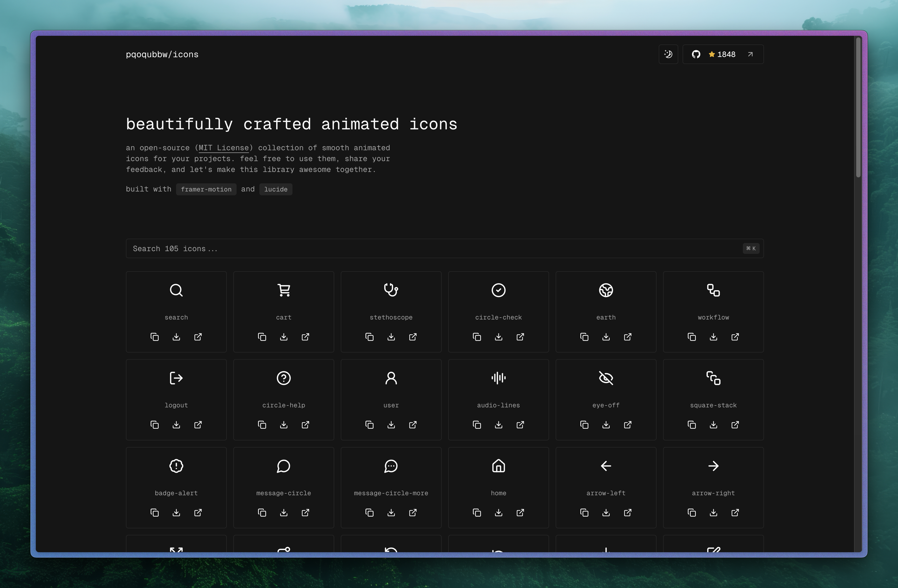
Task: Click the message-circle-more icon preview
Action: 391,466
